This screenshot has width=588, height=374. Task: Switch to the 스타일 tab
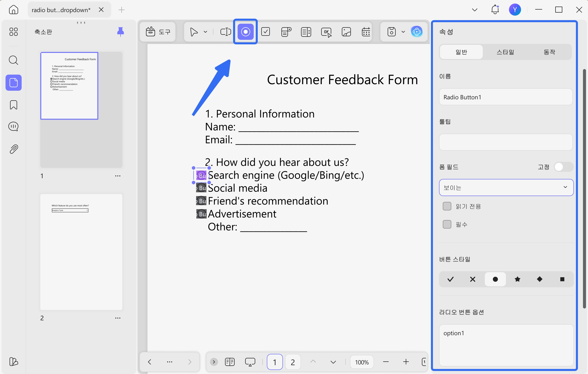coord(505,52)
